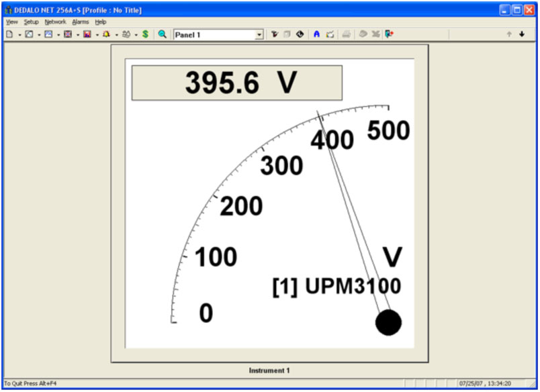
Task: Click the blue letter A icon
Action: coord(316,34)
